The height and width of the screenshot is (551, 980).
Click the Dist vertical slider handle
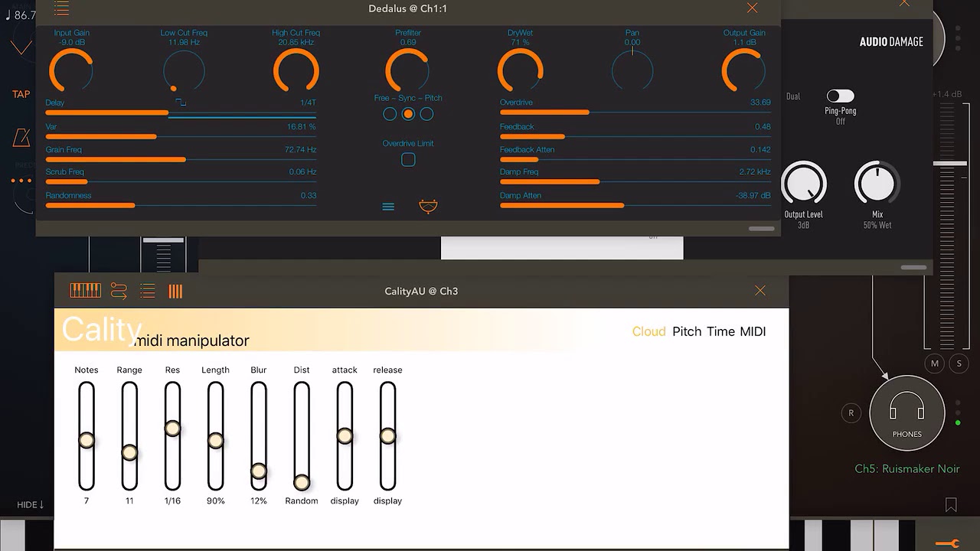pos(302,482)
